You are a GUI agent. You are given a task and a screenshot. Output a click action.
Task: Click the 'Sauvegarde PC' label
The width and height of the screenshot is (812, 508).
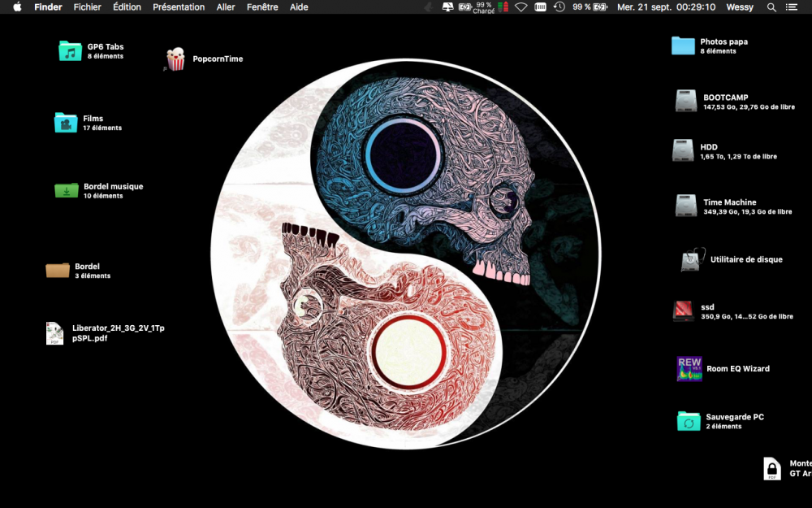735,417
